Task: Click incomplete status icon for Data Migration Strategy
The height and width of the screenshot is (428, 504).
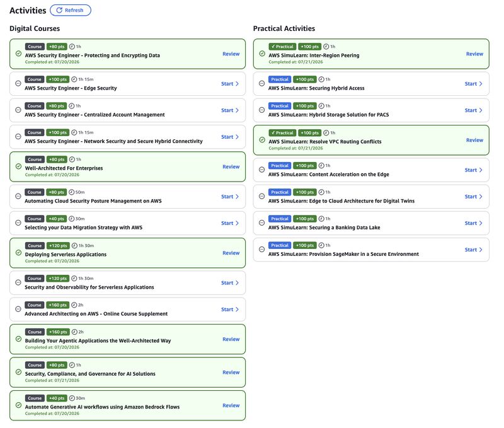Action: pos(18,223)
